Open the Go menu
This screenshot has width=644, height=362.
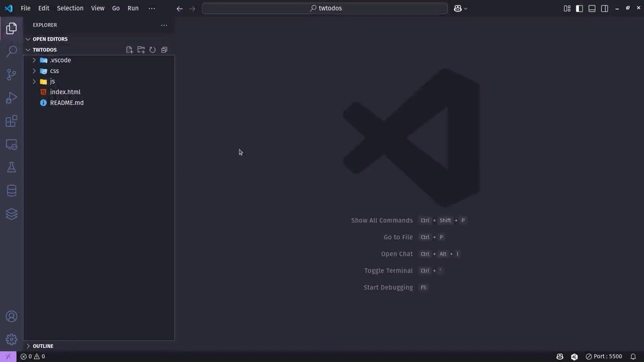116,9
